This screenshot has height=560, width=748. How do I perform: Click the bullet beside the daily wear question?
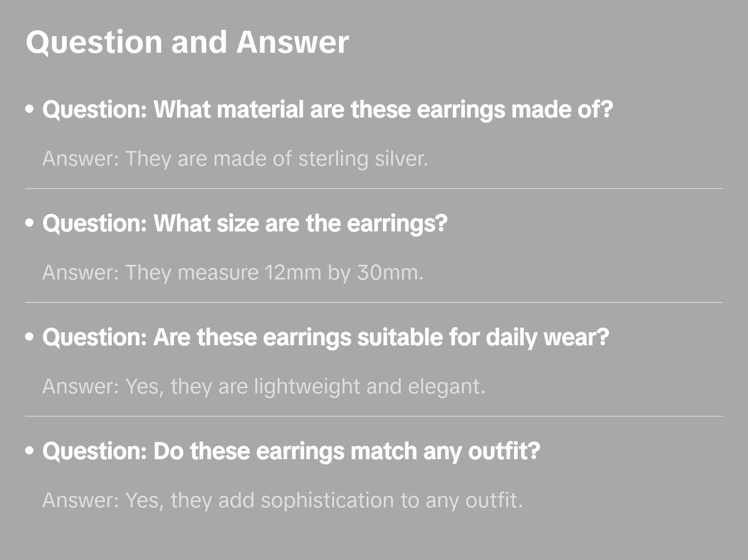[x=30, y=337]
